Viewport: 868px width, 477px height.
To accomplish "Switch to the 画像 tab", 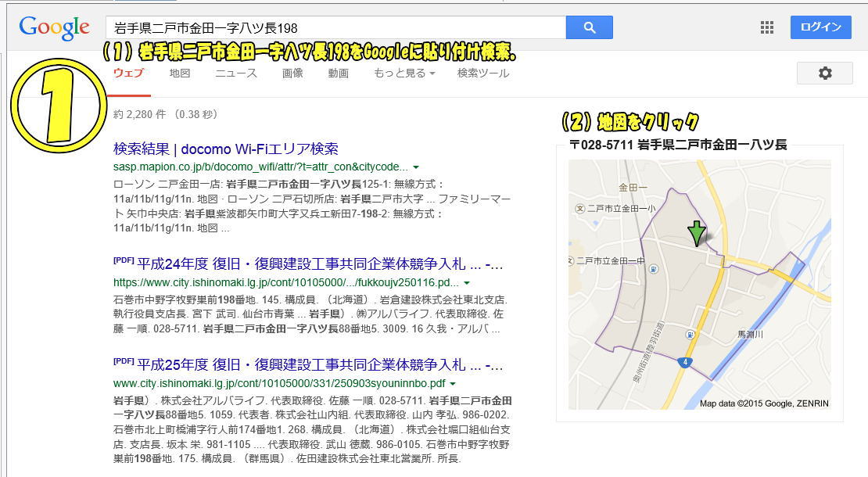I will [292, 73].
